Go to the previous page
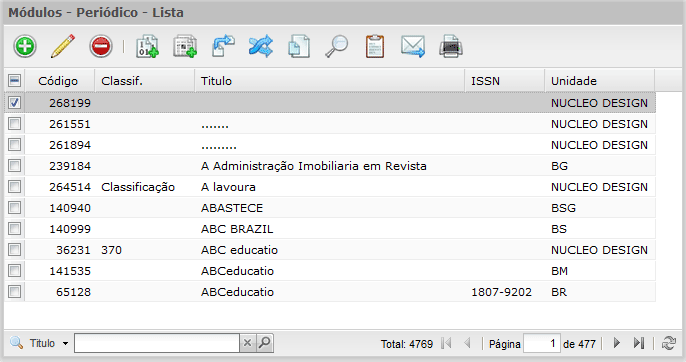This screenshot has height=362, width=686. (x=467, y=343)
